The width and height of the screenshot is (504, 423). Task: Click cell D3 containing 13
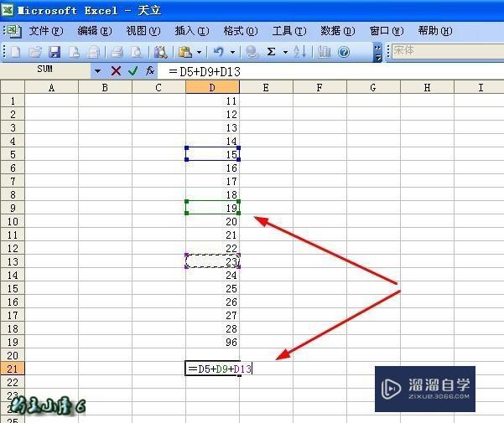click(212, 127)
